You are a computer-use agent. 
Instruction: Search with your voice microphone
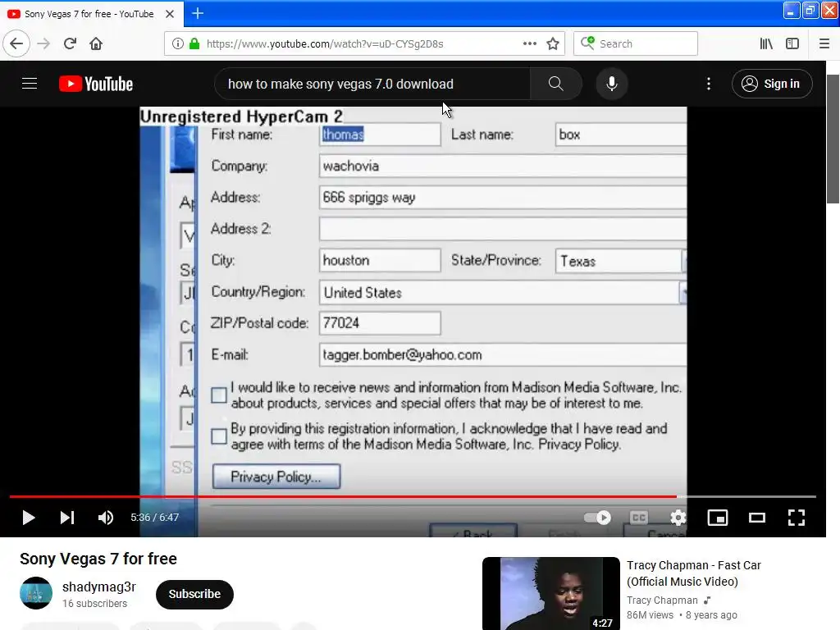coord(612,84)
